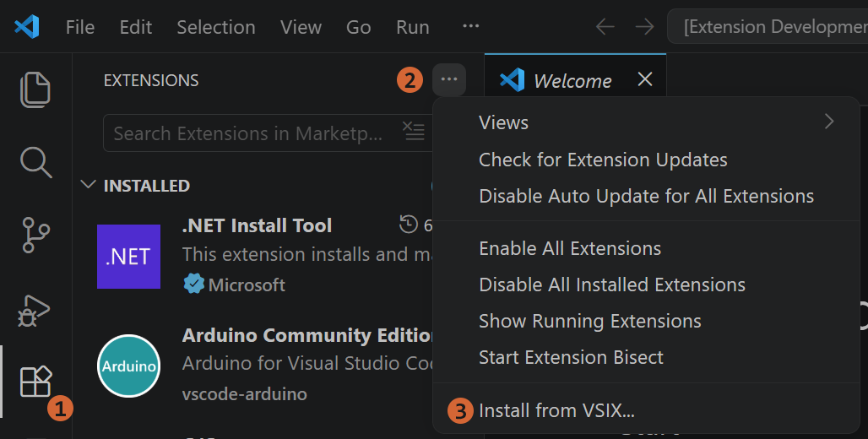Open the File menu

click(x=79, y=26)
